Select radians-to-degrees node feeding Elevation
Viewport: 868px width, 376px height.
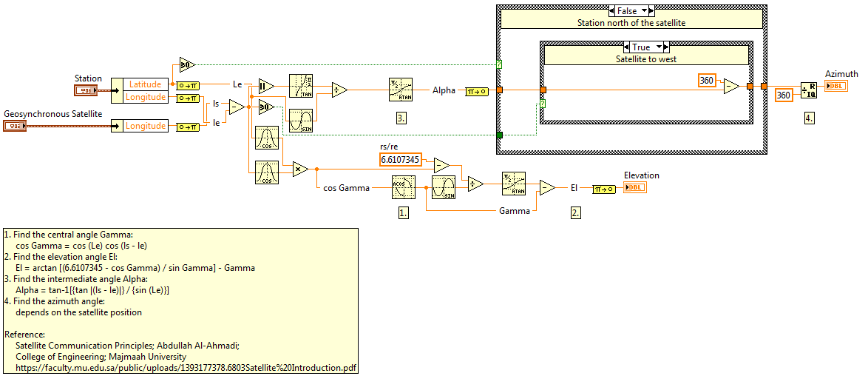[x=603, y=189]
